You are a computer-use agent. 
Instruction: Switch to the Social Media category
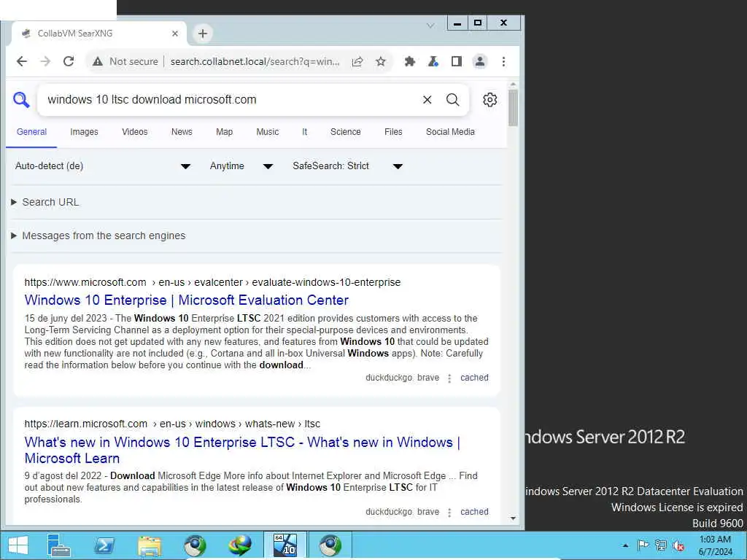click(450, 132)
